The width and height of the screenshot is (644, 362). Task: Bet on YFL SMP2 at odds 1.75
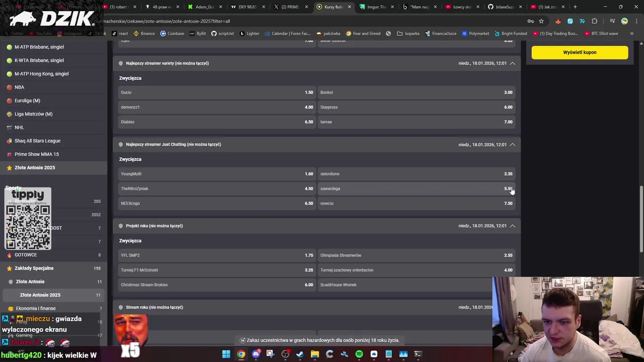(217, 255)
